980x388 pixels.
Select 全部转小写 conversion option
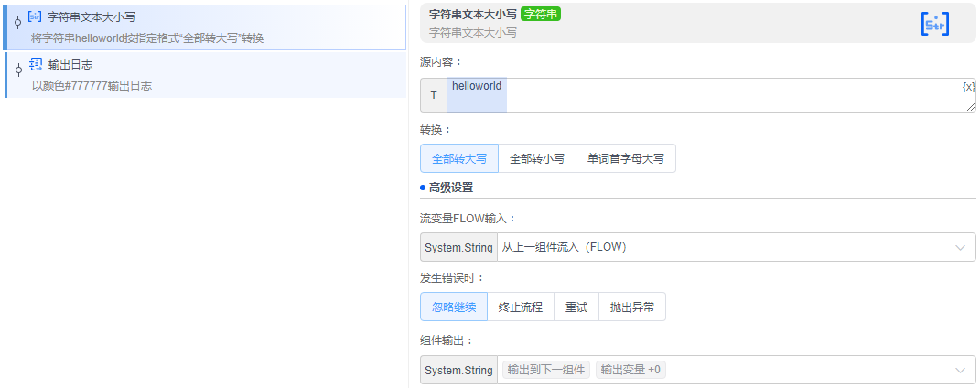[x=537, y=158]
